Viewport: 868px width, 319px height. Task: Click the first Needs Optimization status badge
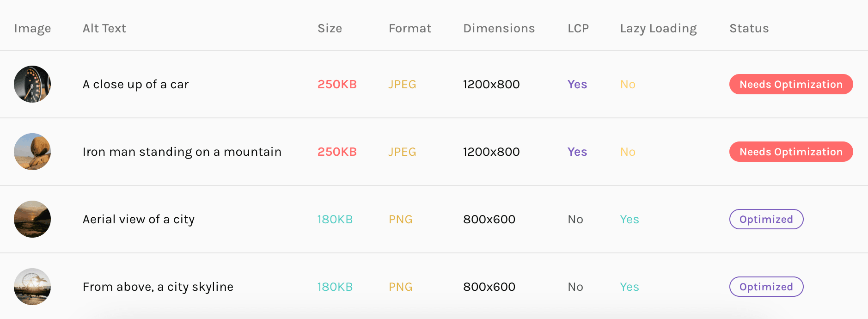tap(791, 84)
